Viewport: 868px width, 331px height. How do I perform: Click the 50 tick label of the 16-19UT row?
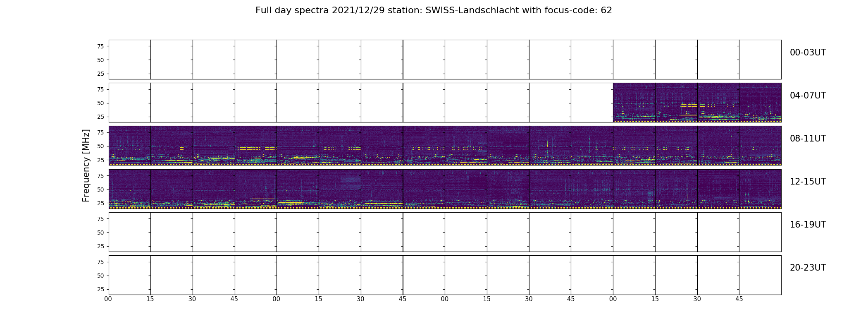pyautogui.click(x=100, y=233)
